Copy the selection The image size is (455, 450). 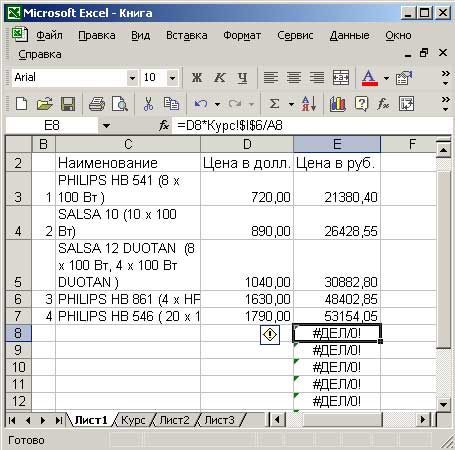point(171,104)
